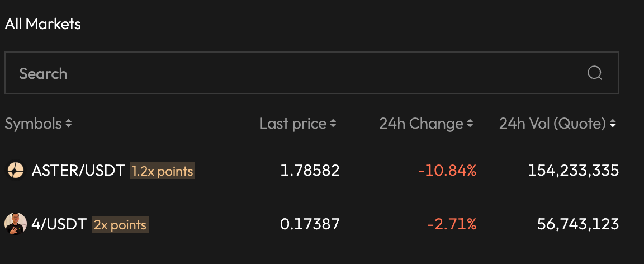Image resolution: width=644 pixels, height=264 pixels.
Task: Click the ASTER coin logo icon
Action: click(x=15, y=171)
